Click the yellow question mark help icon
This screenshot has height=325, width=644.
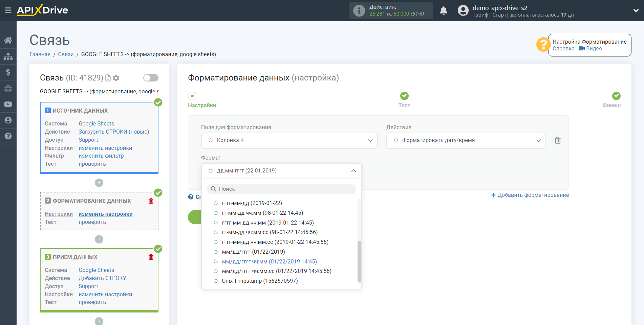(543, 44)
